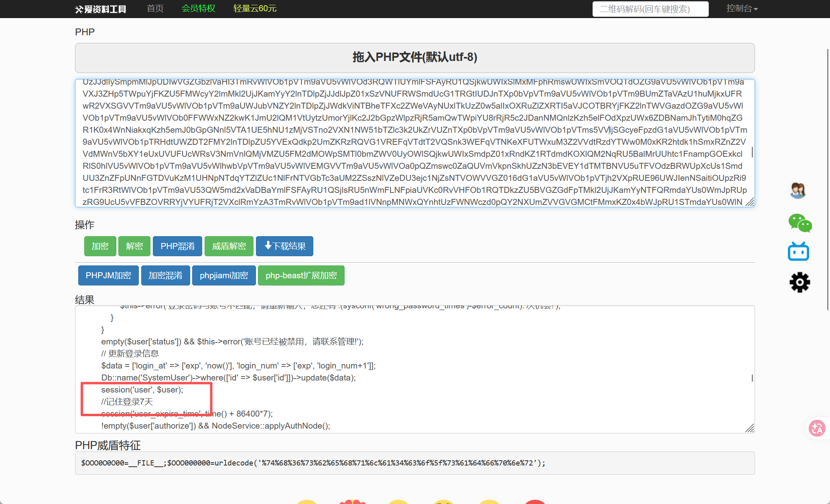
Task: Click the green WeChat icon
Action: point(800,223)
